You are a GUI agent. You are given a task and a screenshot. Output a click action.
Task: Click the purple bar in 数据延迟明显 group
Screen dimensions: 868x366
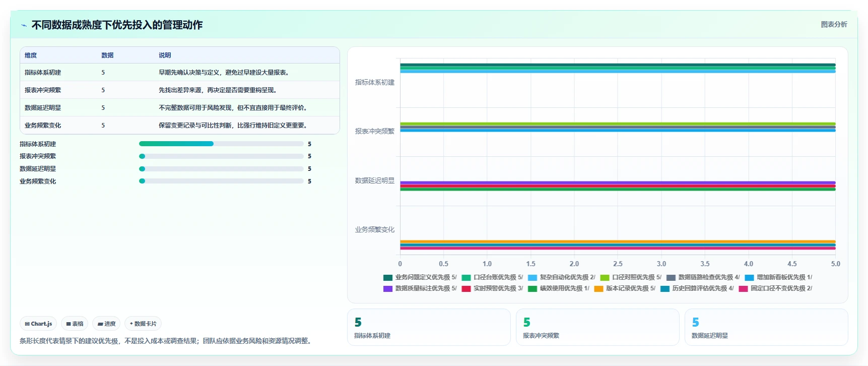(x=618, y=183)
